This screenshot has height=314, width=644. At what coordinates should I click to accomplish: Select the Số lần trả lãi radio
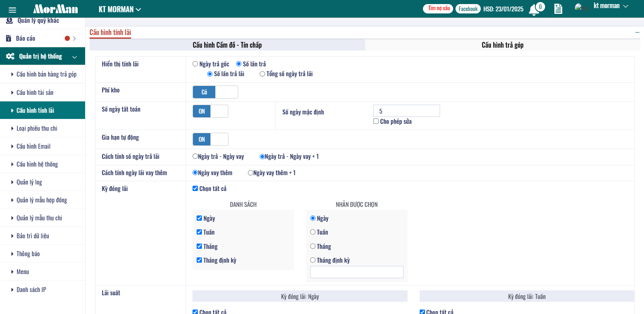click(210, 74)
